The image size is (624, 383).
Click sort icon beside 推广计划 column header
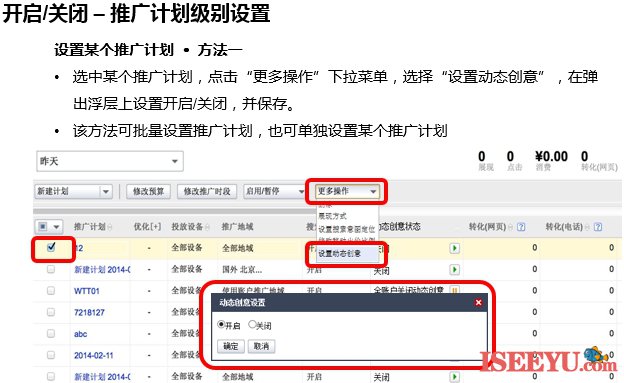click(x=110, y=227)
